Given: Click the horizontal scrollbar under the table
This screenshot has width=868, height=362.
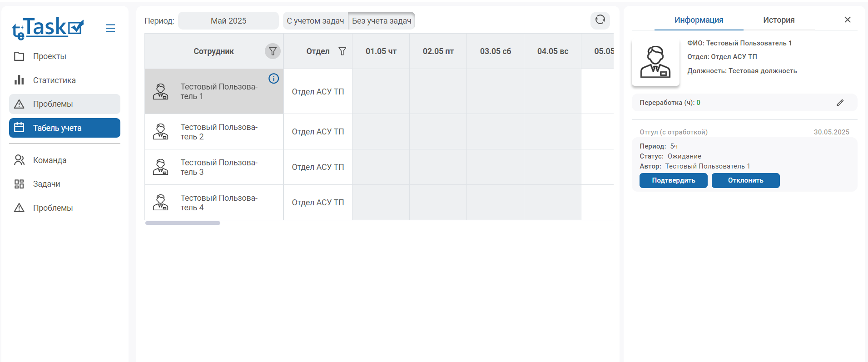Looking at the screenshot, I should pos(183,223).
